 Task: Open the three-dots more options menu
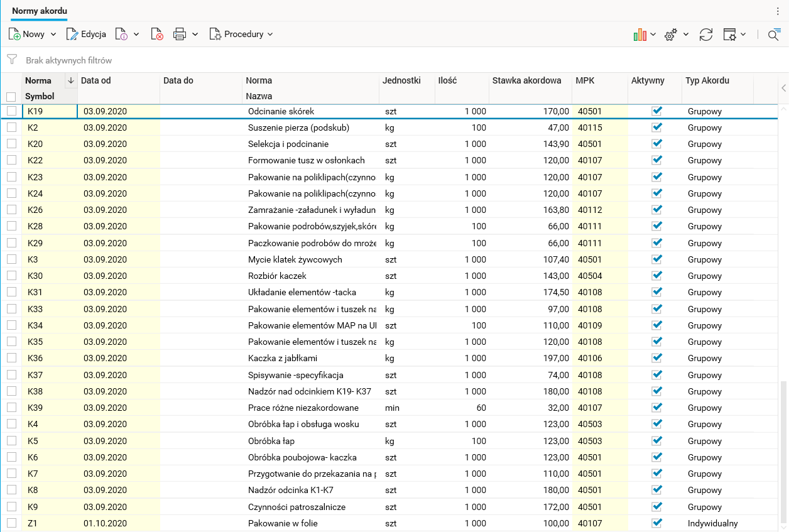778,11
